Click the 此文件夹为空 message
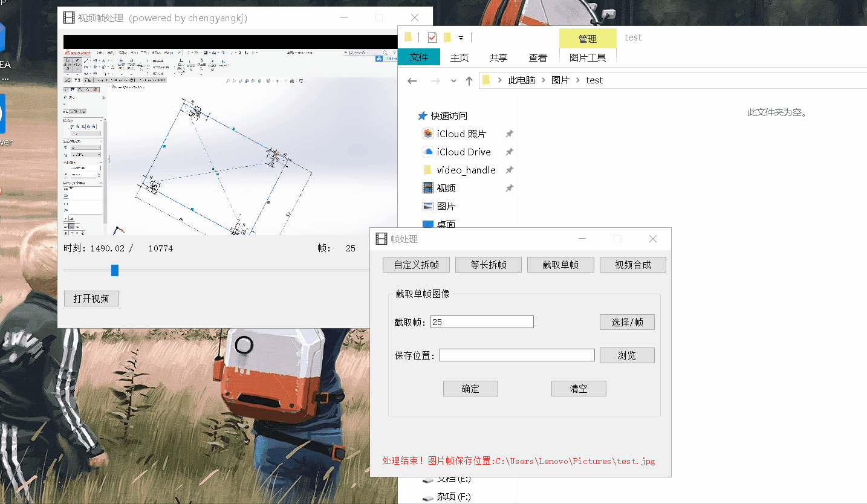The height and width of the screenshot is (504, 867). pyautogui.click(x=777, y=112)
